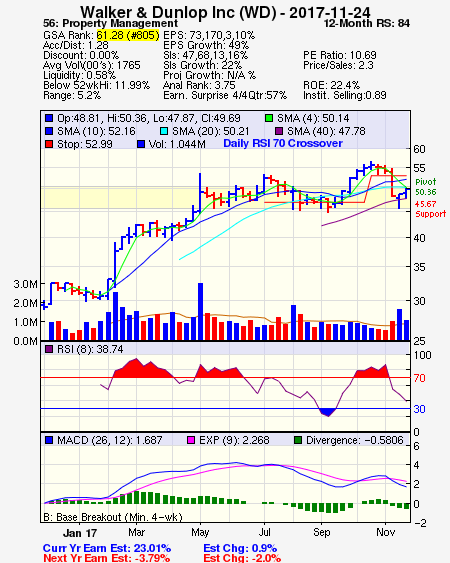Click the highlighted GSA Rank 61.28 (#805) value
450x563 pixels.
128,35
